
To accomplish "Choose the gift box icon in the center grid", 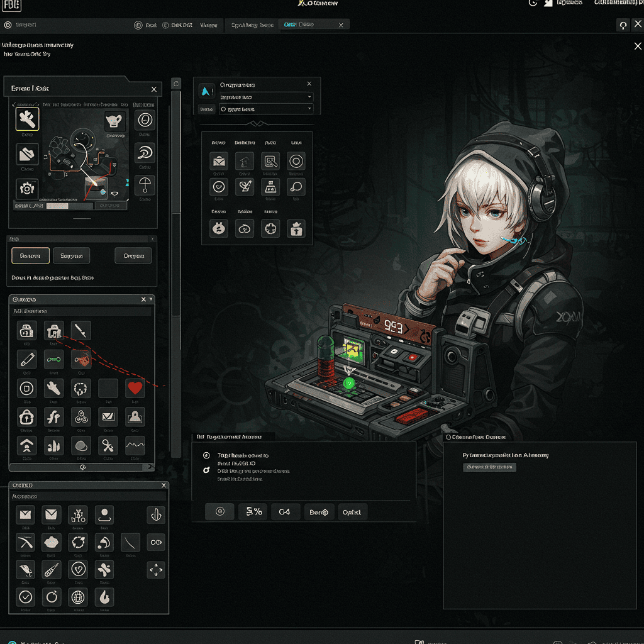I will [296, 229].
